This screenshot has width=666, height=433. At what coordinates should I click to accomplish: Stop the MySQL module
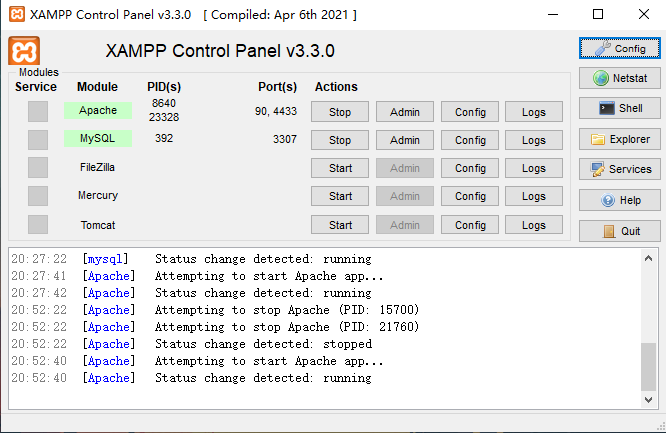coord(340,140)
